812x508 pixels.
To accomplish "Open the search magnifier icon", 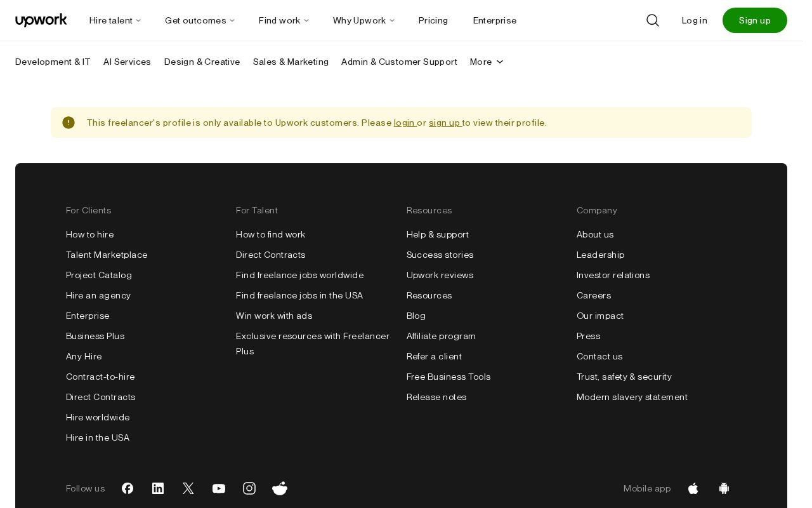I will 653,20.
